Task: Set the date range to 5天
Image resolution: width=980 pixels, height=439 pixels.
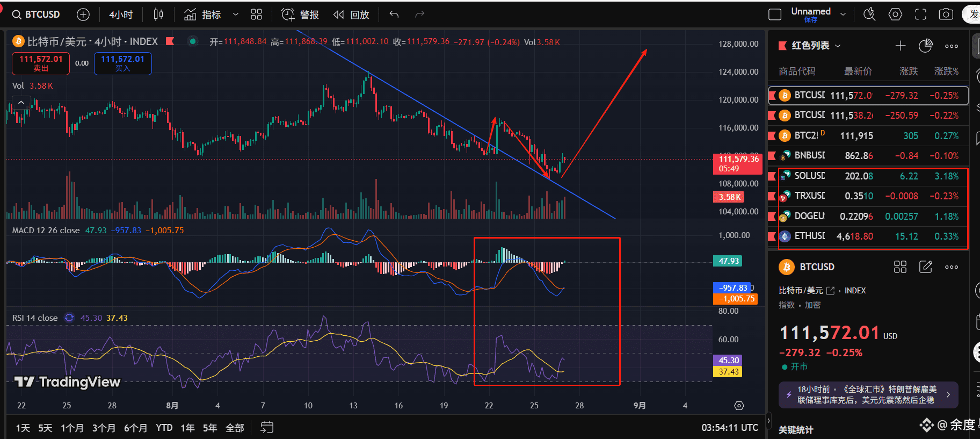Action: (x=45, y=428)
